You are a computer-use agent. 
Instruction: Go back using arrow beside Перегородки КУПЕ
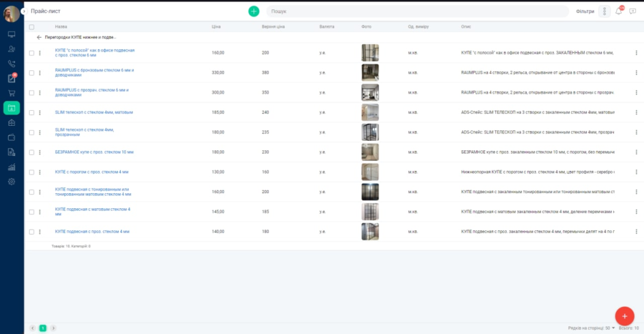[x=39, y=37]
